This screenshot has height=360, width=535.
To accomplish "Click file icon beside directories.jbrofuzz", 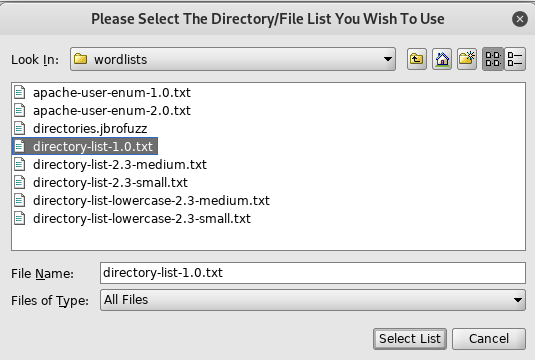I will click(x=19, y=129).
